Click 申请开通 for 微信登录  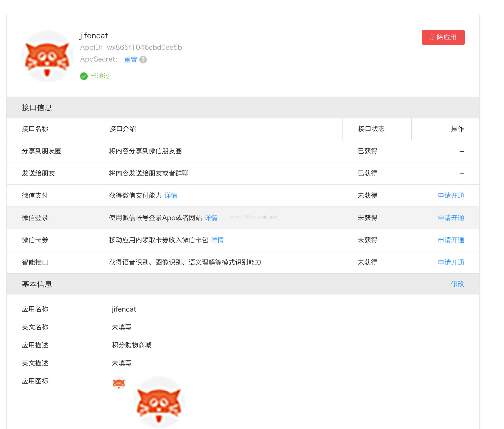tap(451, 218)
